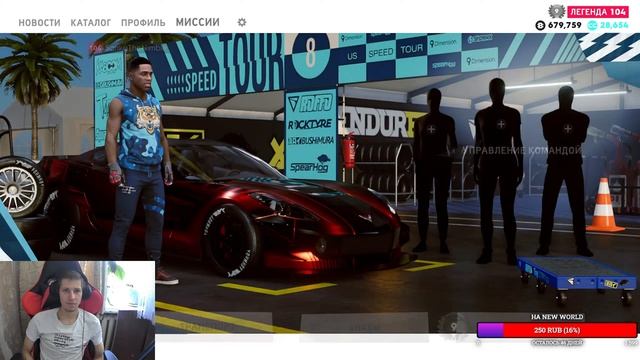The image size is (640, 360).
Task: Click the 250 RUB donation progress bar
Action: (557, 330)
